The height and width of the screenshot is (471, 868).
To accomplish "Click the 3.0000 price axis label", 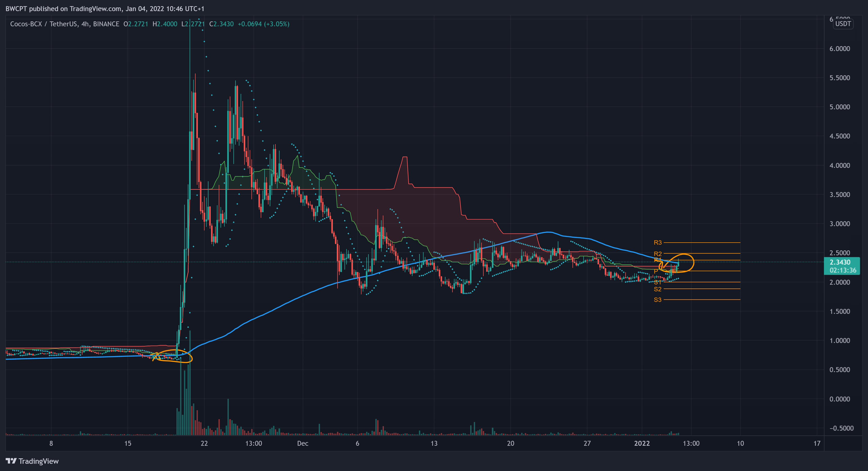I will click(x=839, y=224).
